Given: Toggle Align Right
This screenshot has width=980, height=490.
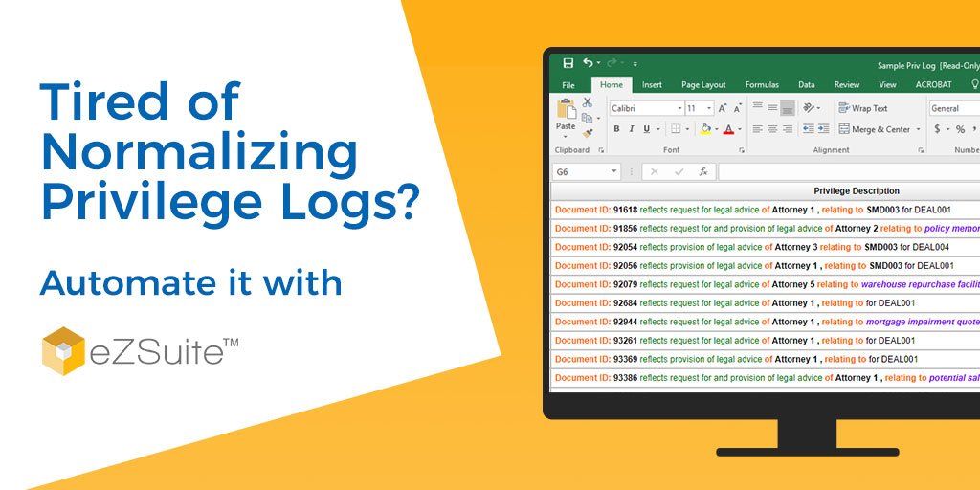Looking at the screenshot, I should tap(788, 129).
